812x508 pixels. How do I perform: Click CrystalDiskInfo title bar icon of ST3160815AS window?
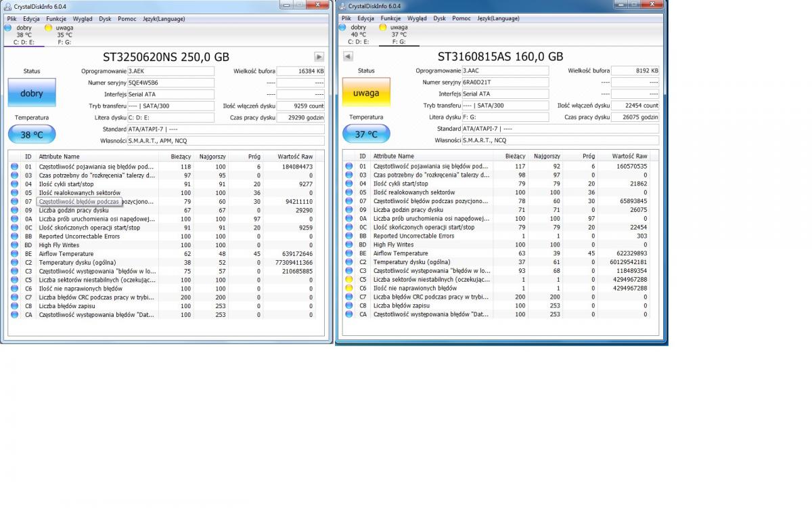point(342,6)
